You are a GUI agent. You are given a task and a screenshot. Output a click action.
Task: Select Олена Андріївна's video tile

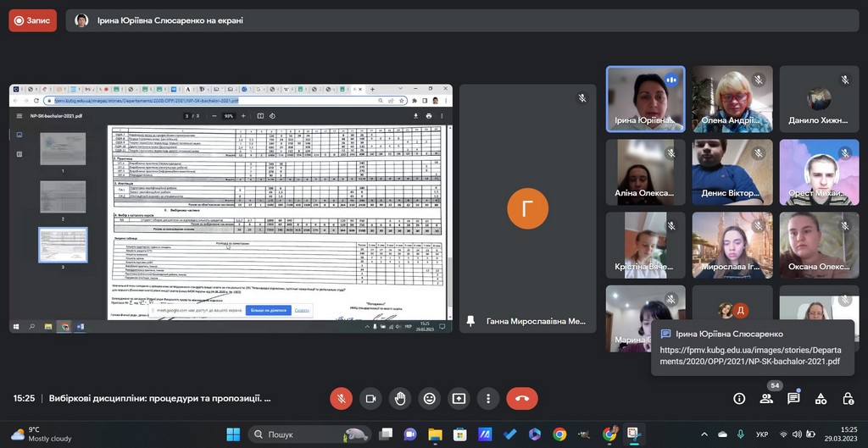[x=732, y=99]
